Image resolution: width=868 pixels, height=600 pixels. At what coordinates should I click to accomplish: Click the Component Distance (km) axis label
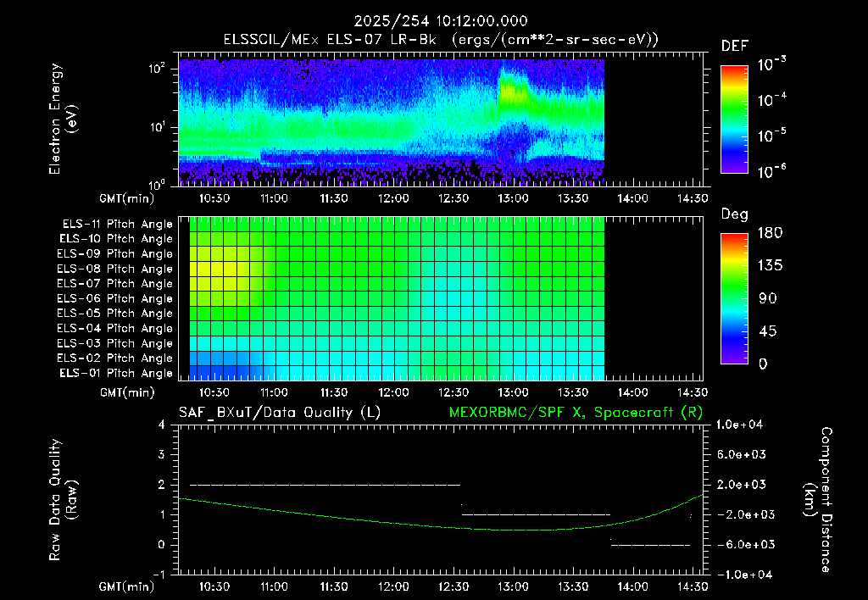818,499
